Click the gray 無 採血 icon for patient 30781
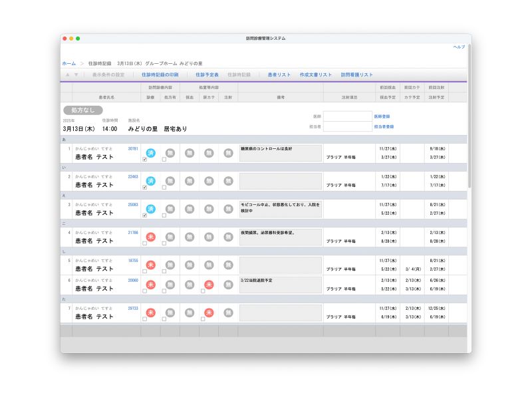532x399 pixels. pyautogui.click(x=190, y=153)
